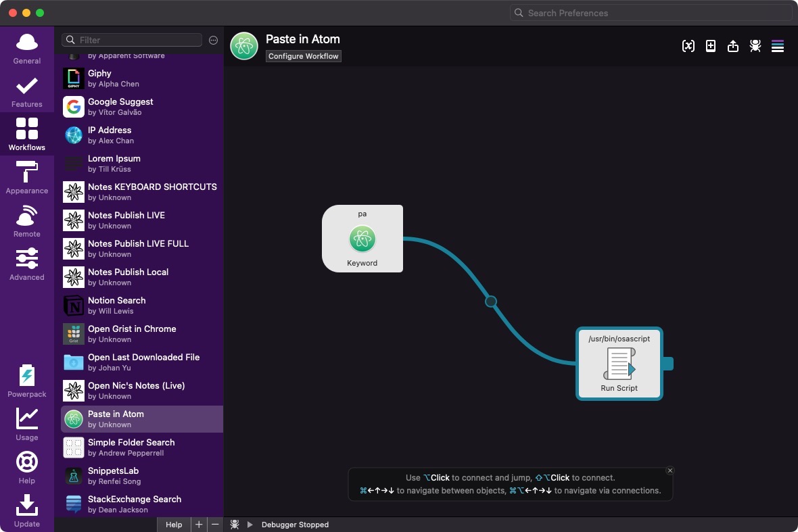Viewport: 798px width, 532px height.
Task: Open the workflow color menu icon
Action: [x=778, y=46]
